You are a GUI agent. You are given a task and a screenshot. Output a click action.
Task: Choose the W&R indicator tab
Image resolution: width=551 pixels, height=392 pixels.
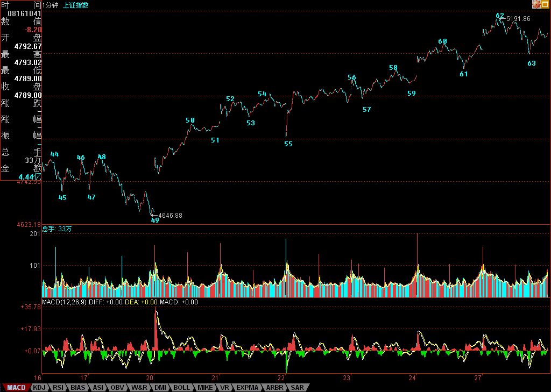tap(139, 387)
